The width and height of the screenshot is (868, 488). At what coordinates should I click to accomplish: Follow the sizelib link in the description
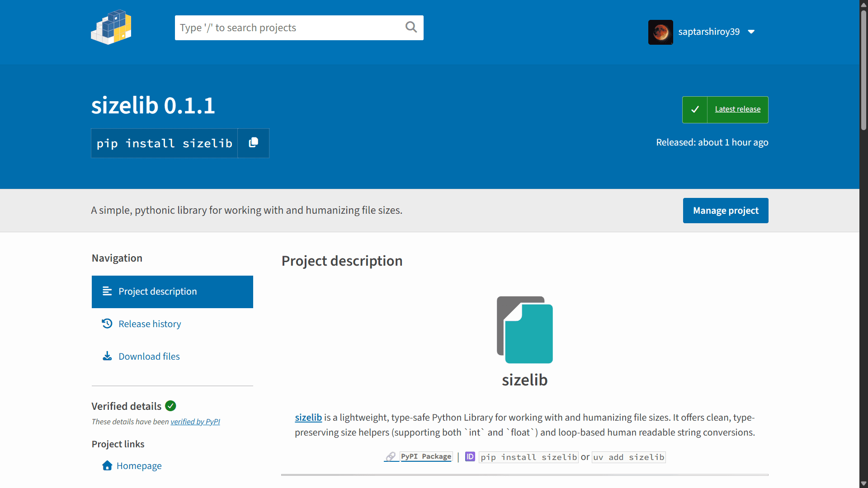(308, 418)
